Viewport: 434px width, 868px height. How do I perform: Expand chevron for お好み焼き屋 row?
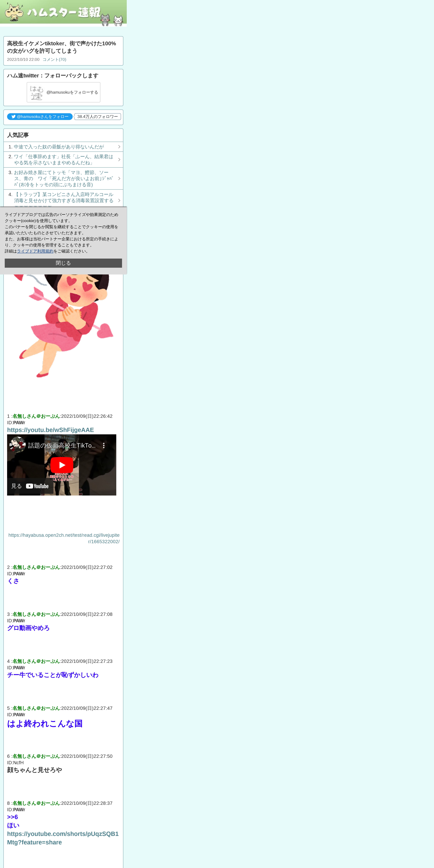pyautogui.click(x=119, y=179)
